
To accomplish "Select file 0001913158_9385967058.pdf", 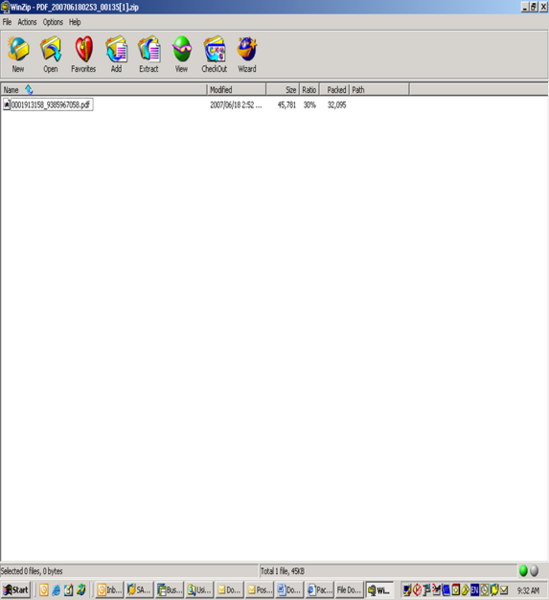I will point(51,105).
